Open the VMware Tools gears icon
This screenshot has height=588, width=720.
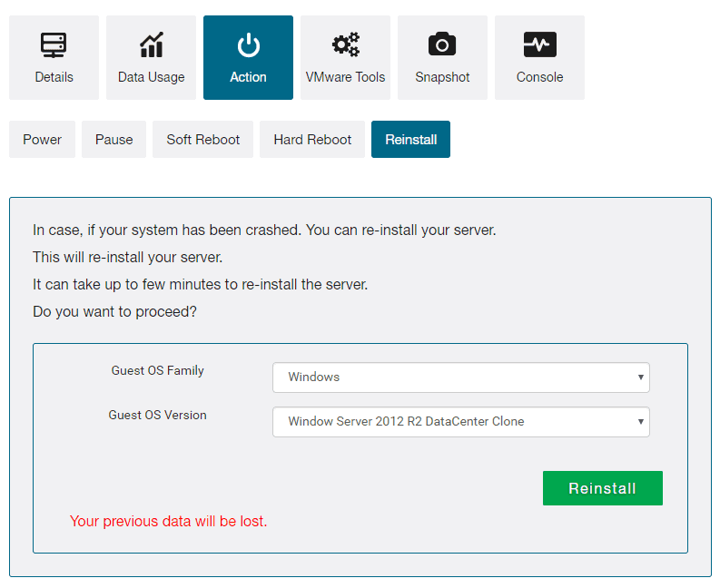(346, 44)
